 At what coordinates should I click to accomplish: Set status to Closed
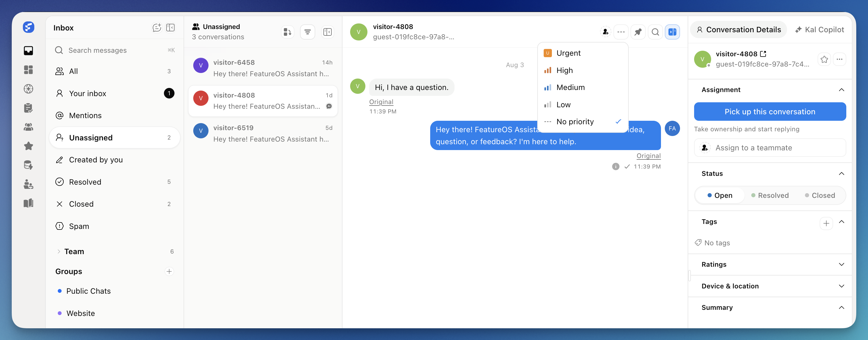[820, 195]
